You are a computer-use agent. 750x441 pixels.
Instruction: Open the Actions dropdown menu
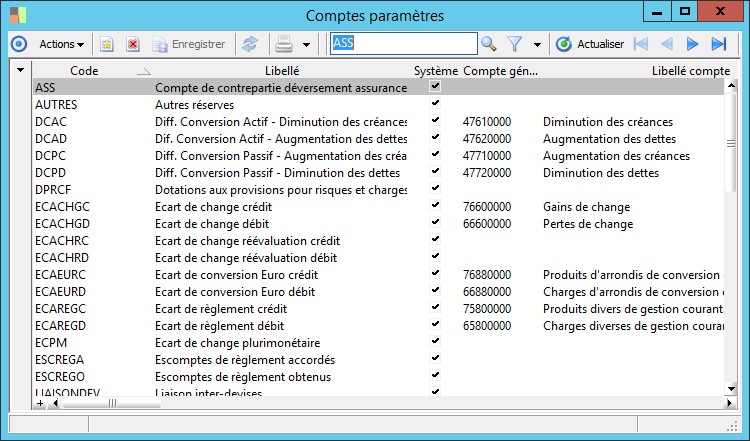click(x=61, y=44)
